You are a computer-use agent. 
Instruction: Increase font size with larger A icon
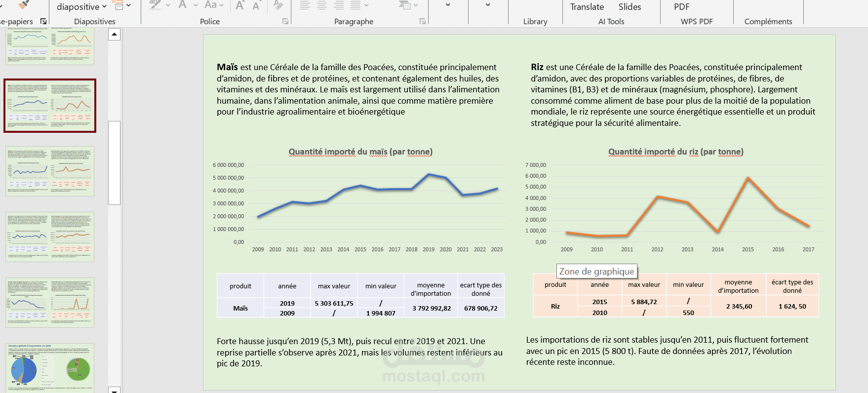point(240,5)
